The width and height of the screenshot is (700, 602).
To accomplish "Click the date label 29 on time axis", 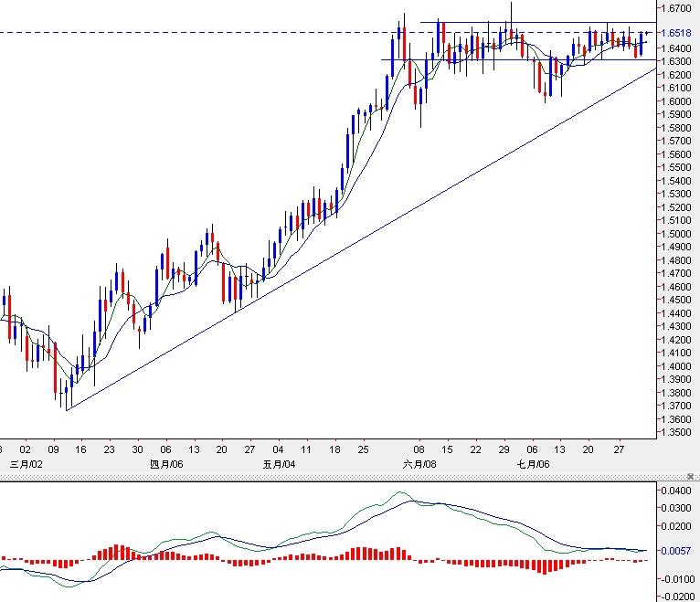I will (x=504, y=449).
